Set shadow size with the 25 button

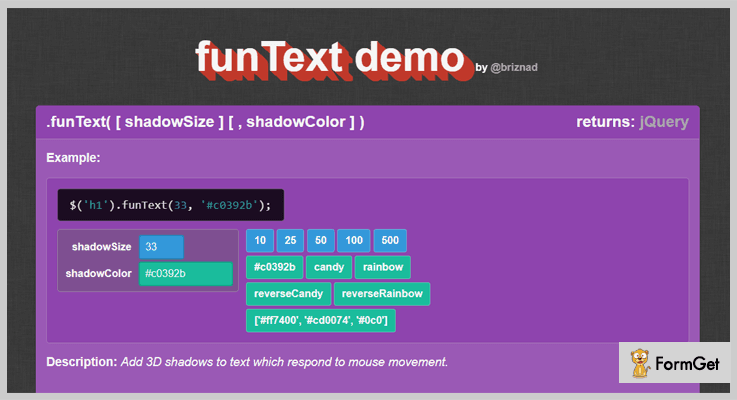pyautogui.click(x=290, y=241)
